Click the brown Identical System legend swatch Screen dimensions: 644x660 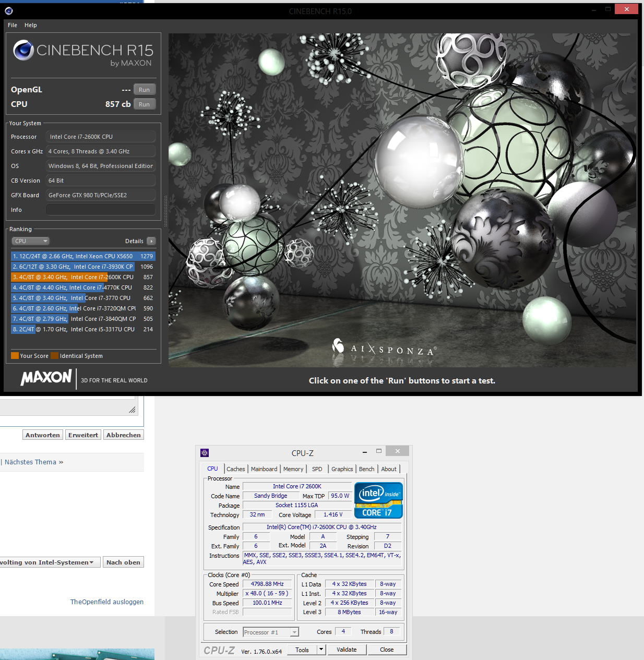(54, 356)
